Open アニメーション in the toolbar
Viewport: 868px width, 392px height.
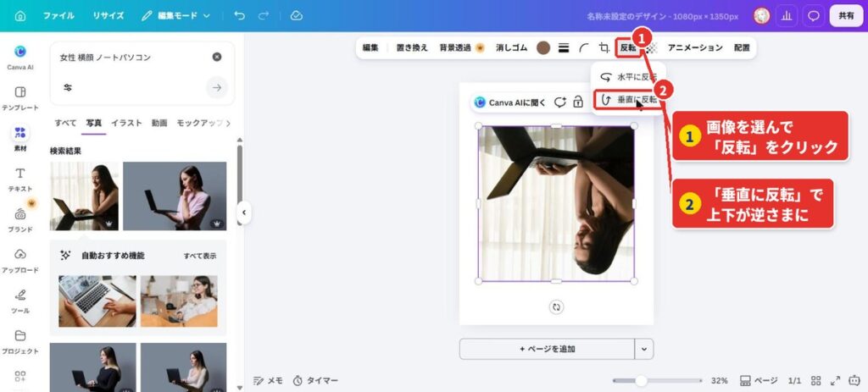(695, 48)
